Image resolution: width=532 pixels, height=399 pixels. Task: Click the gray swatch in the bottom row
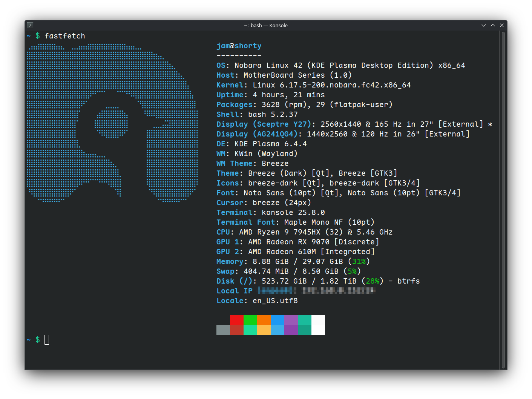(x=223, y=330)
